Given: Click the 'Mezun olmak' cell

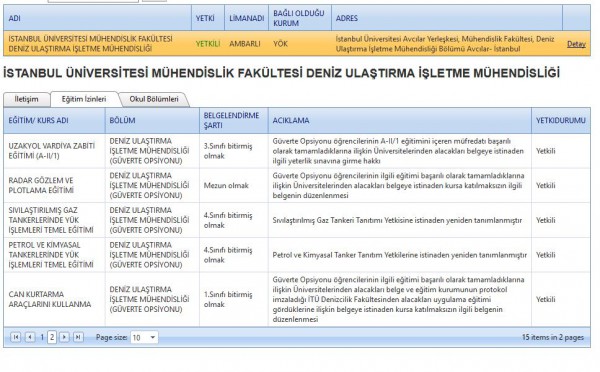Looking at the screenshot, I should pyautogui.click(x=233, y=186).
